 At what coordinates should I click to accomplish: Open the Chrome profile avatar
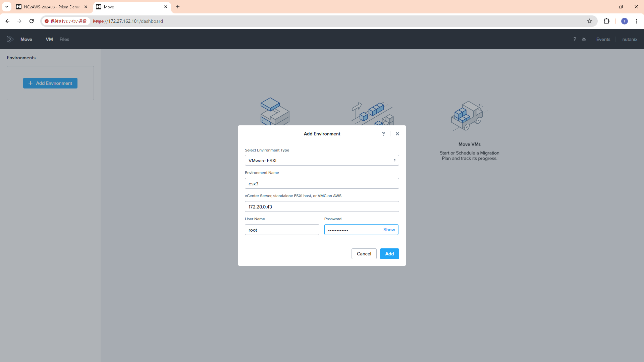624,21
